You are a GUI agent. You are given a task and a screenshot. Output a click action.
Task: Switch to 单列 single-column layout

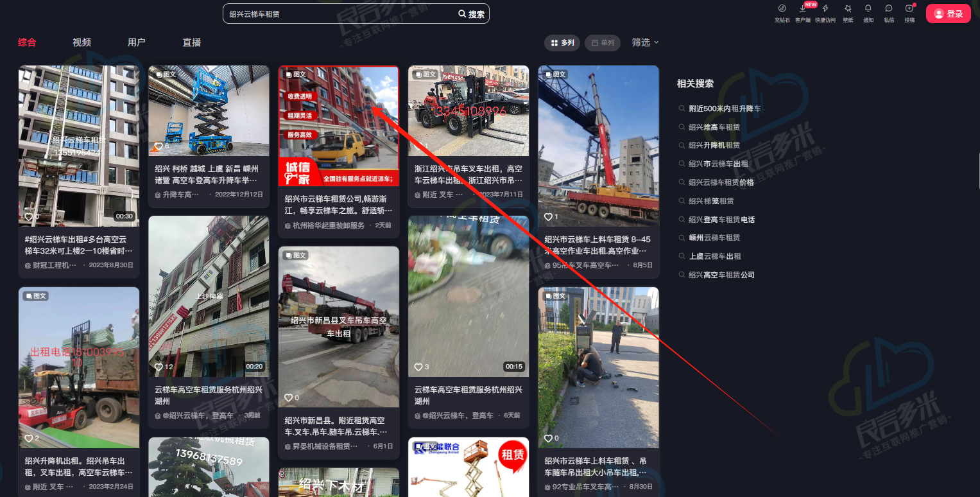[x=602, y=43]
